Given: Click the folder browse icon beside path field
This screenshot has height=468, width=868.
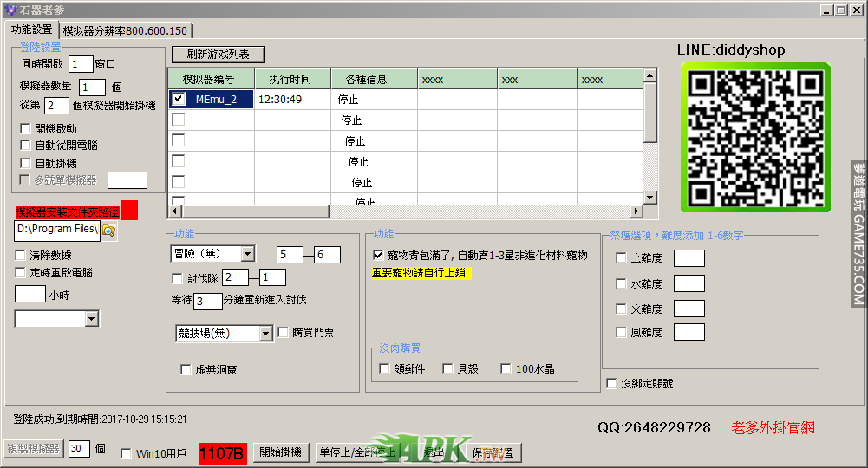Looking at the screenshot, I should [108, 231].
